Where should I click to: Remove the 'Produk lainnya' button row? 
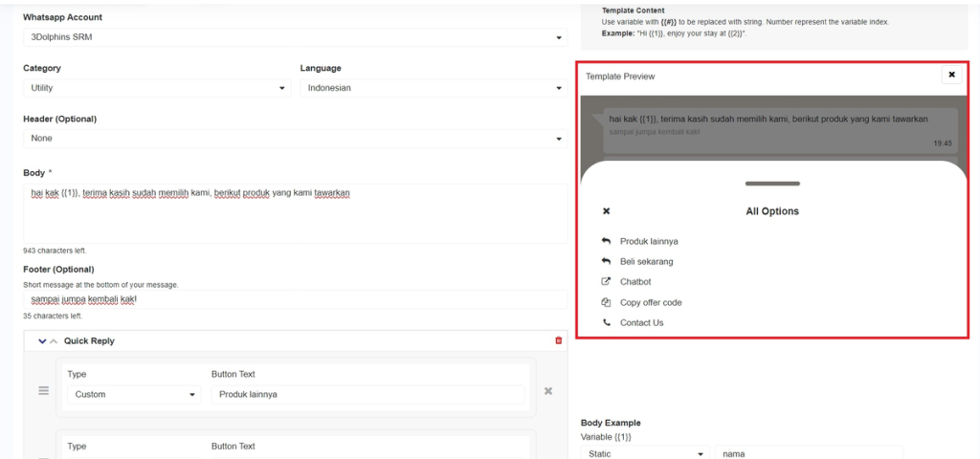(548, 391)
